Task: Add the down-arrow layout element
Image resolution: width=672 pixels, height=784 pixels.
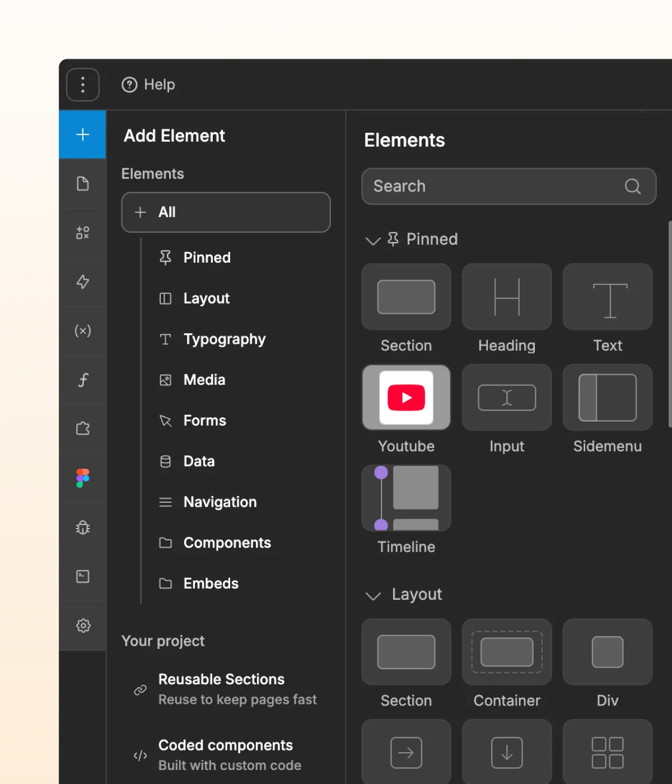Action: pyautogui.click(x=507, y=752)
